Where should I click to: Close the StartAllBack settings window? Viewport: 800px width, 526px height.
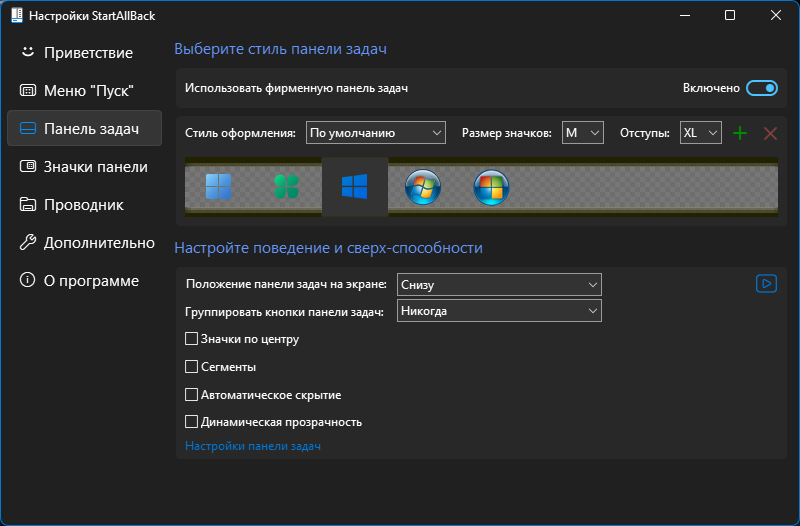pyautogui.click(x=776, y=15)
